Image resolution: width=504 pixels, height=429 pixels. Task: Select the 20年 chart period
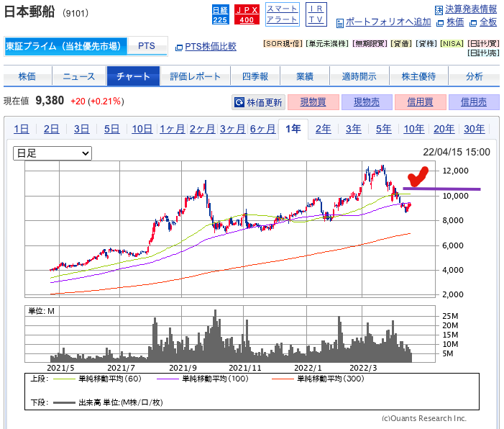(x=444, y=129)
